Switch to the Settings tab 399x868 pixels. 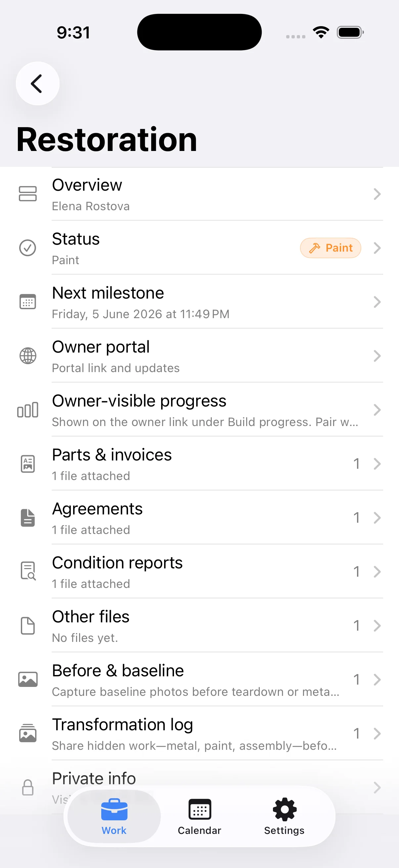(x=284, y=816)
